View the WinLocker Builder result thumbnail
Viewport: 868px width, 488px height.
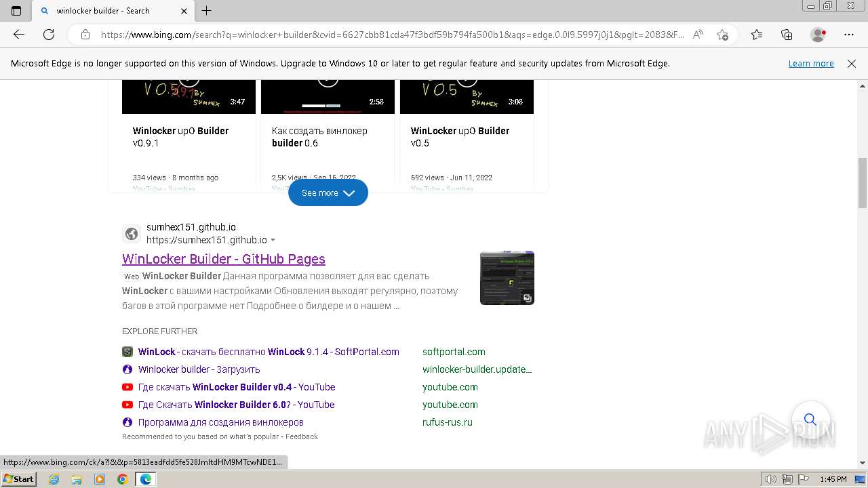coord(507,278)
